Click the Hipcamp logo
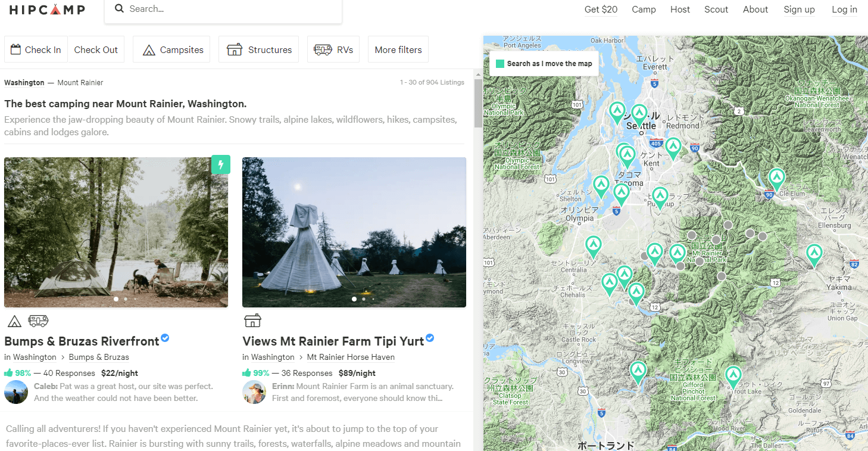Screen dimensions: 868x451 click(x=47, y=10)
